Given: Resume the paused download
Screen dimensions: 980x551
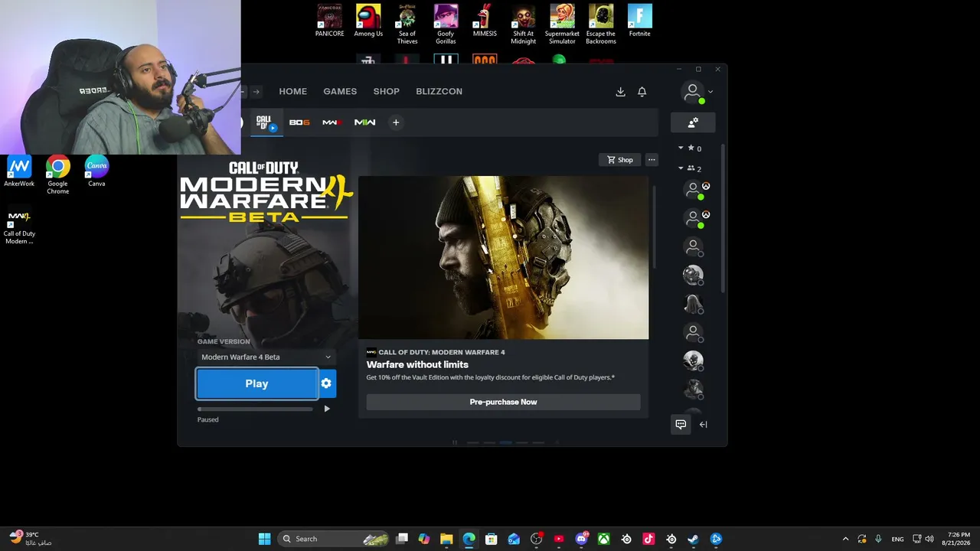Looking at the screenshot, I should [327, 409].
